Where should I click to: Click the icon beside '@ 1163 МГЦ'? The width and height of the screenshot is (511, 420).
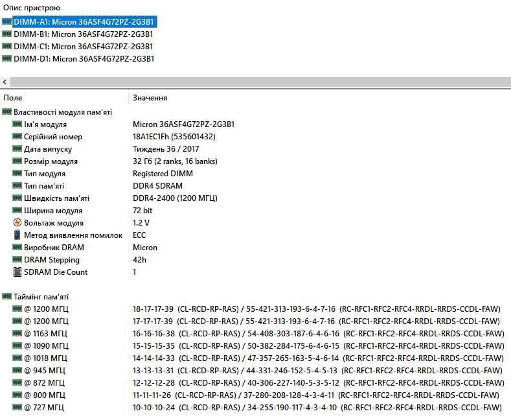(x=17, y=333)
